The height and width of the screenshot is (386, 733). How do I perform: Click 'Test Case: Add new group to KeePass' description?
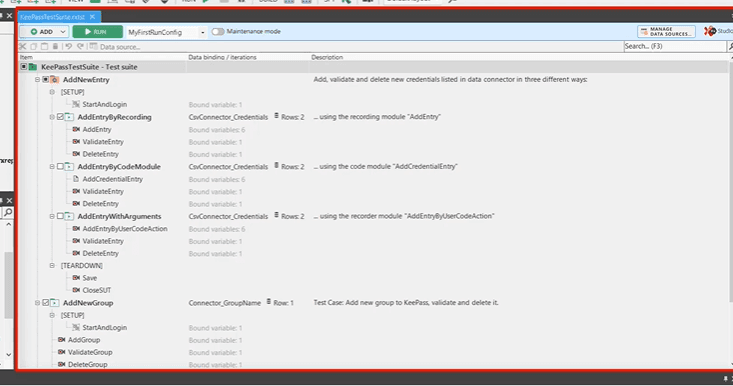coord(406,302)
